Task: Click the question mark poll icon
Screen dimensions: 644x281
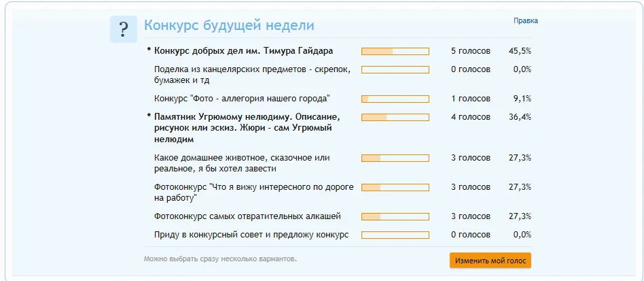Action: [123, 29]
